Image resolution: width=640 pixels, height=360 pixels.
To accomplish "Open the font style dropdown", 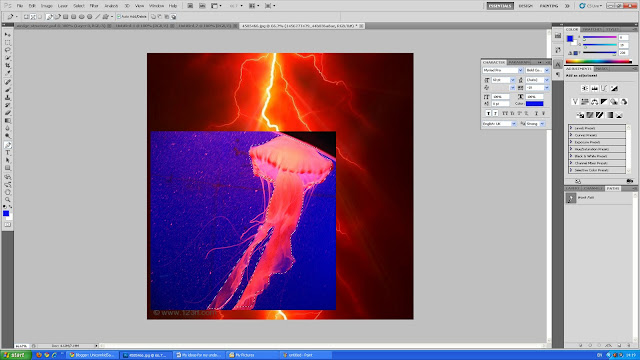I will tap(547, 70).
